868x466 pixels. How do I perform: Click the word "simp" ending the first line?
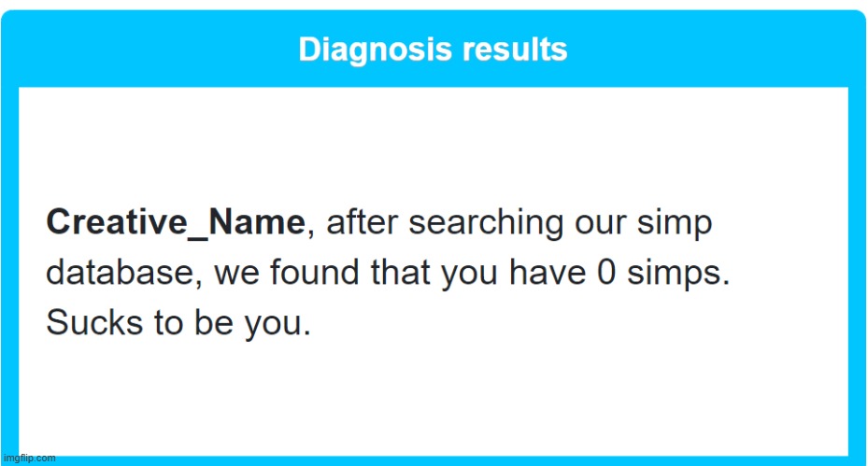(675, 224)
